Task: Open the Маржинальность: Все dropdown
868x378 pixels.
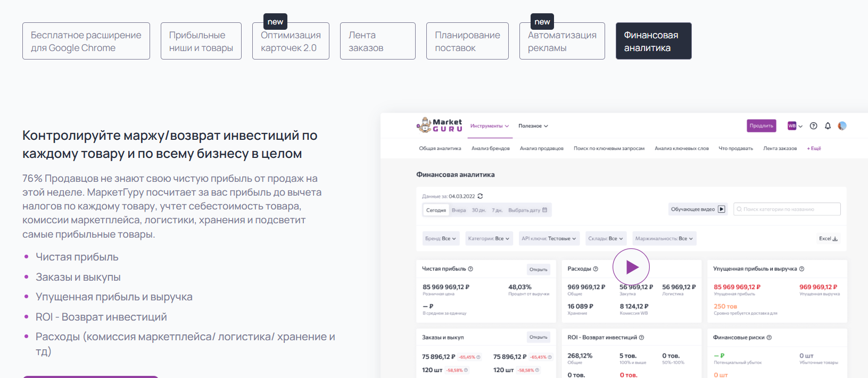Action: click(x=664, y=239)
